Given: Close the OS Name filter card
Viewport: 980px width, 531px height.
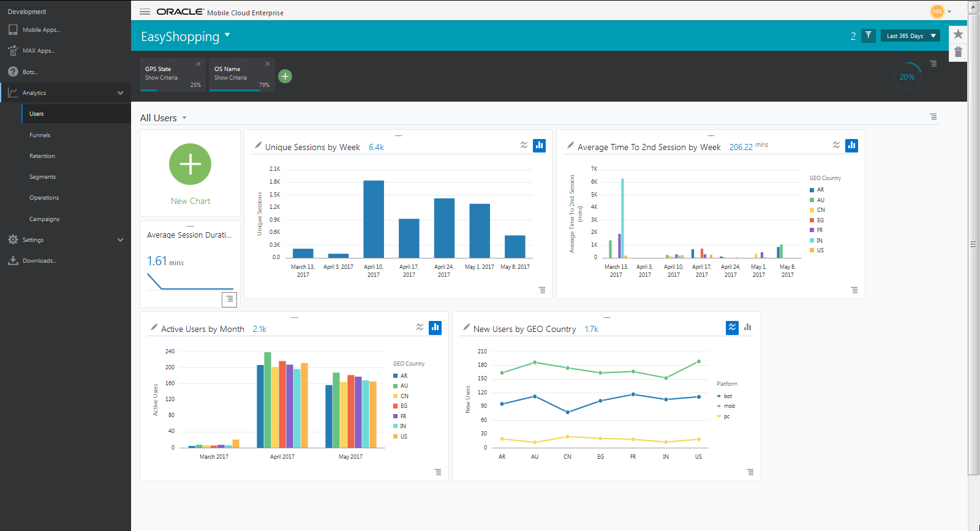Looking at the screenshot, I should (268, 64).
